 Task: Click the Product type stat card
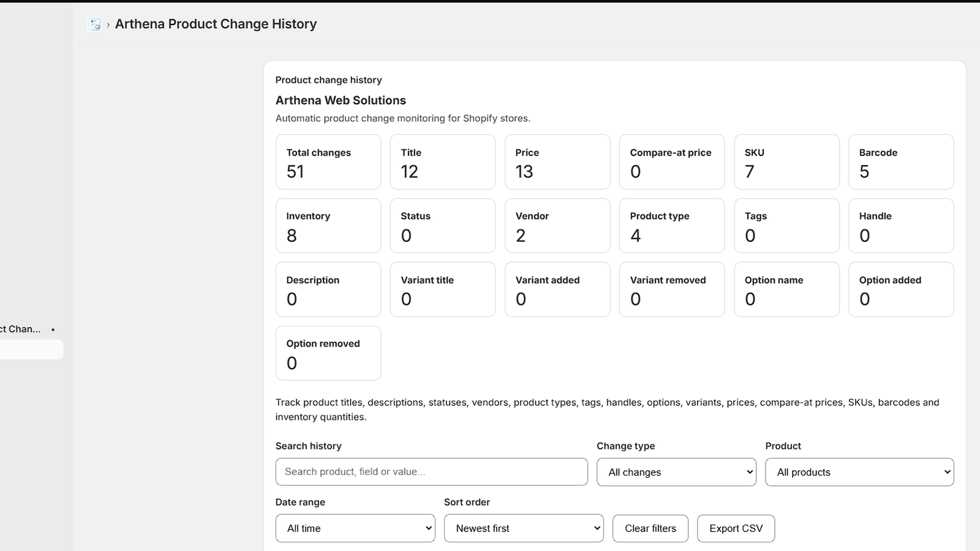coord(672,226)
